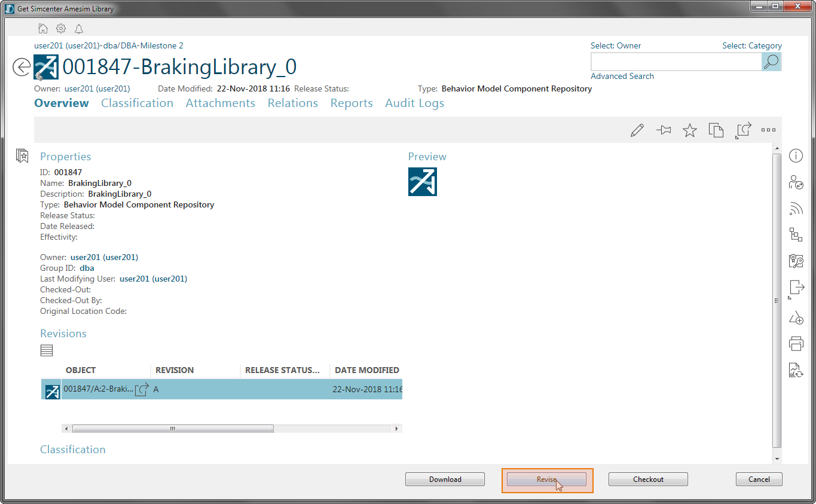Switch to the Audit Logs tab
Image resolution: width=816 pixels, height=504 pixels.
(x=415, y=103)
